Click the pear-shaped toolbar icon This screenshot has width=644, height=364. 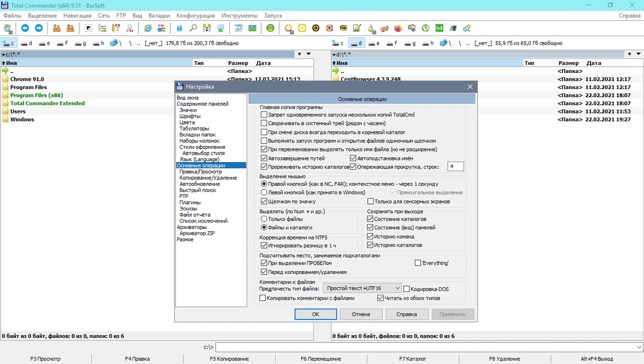[x=370, y=28]
